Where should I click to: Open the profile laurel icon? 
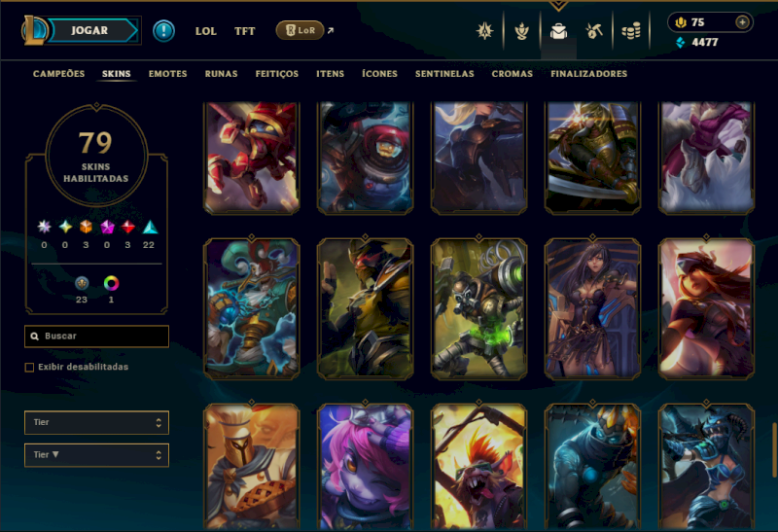point(521,32)
